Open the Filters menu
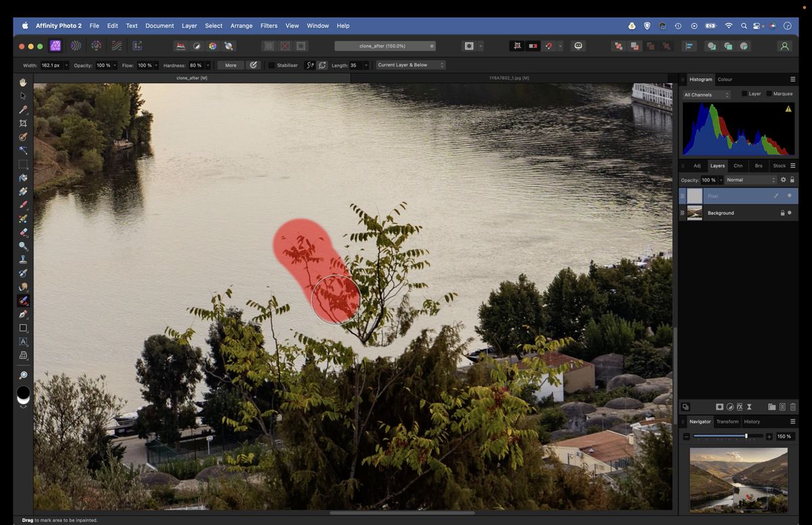The width and height of the screenshot is (812, 525). (269, 26)
